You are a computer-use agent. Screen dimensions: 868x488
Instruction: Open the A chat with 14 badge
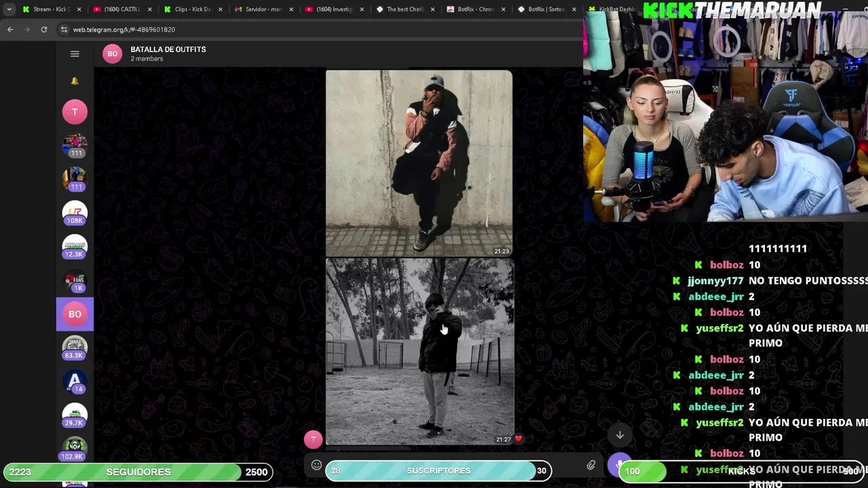pos(75,382)
